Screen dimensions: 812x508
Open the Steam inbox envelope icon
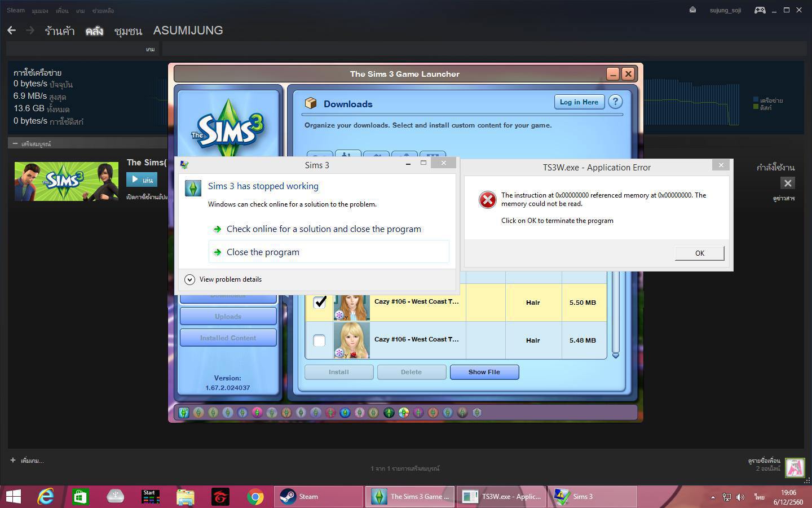[x=692, y=10]
